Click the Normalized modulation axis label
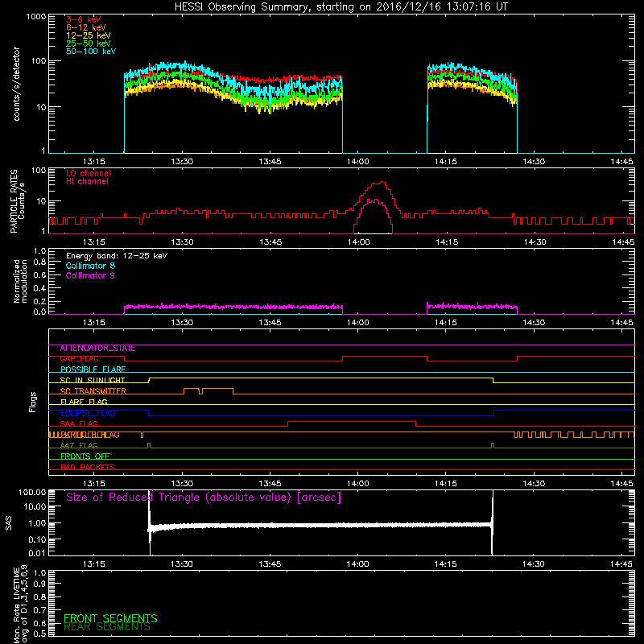The width and height of the screenshot is (644, 644). 20,281
